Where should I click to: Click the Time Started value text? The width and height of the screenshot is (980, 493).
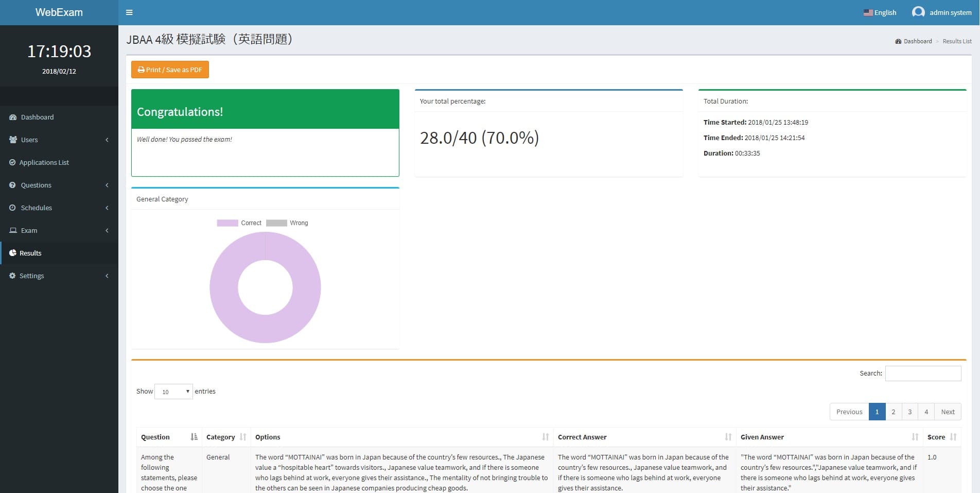pos(778,123)
